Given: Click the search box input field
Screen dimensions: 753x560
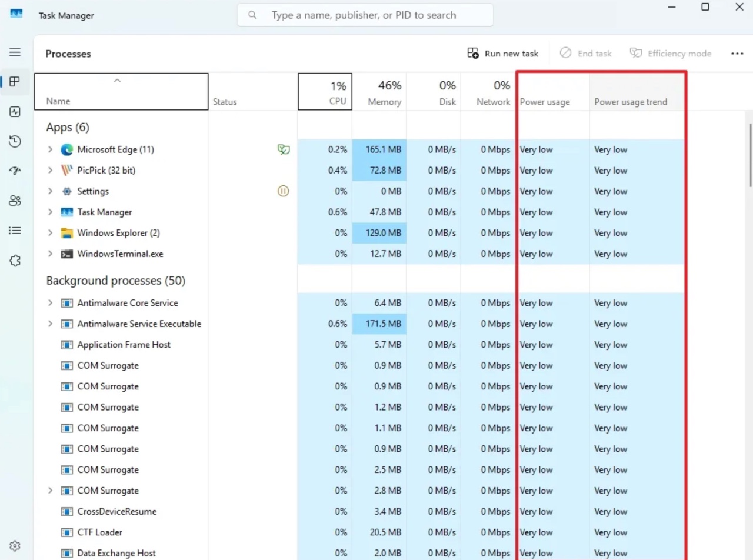Looking at the screenshot, I should pyautogui.click(x=365, y=15).
